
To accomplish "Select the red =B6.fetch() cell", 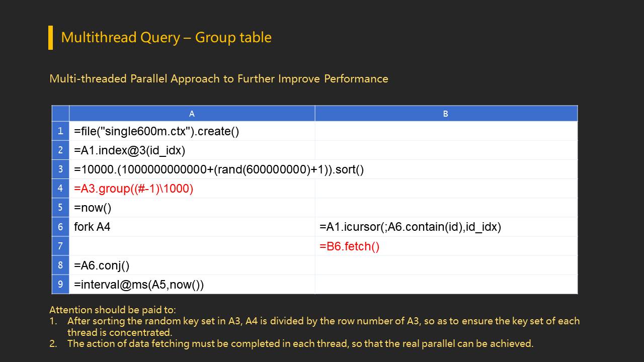I will point(349,246).
